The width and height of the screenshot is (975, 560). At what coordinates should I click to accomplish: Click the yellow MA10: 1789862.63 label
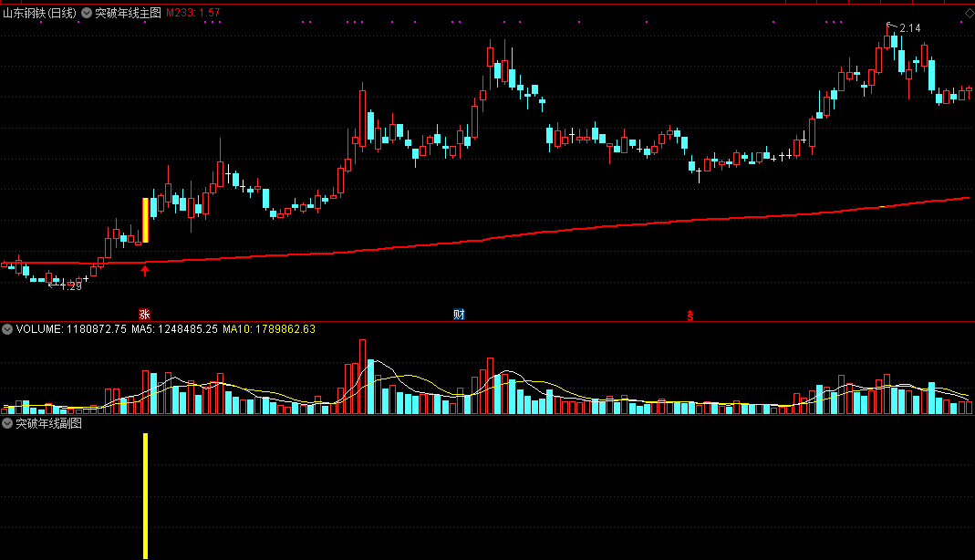tap(269, 328)
